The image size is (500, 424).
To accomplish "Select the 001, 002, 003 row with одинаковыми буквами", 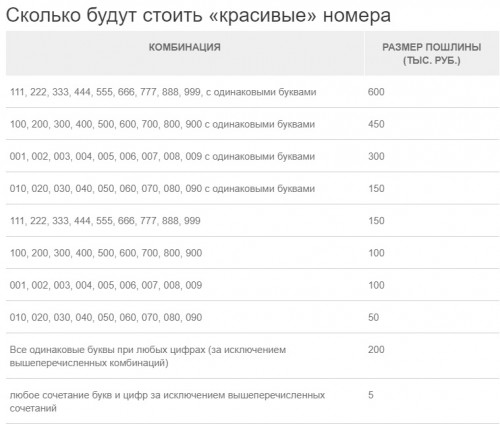I will pyautogui.click(x=252, y=156).
